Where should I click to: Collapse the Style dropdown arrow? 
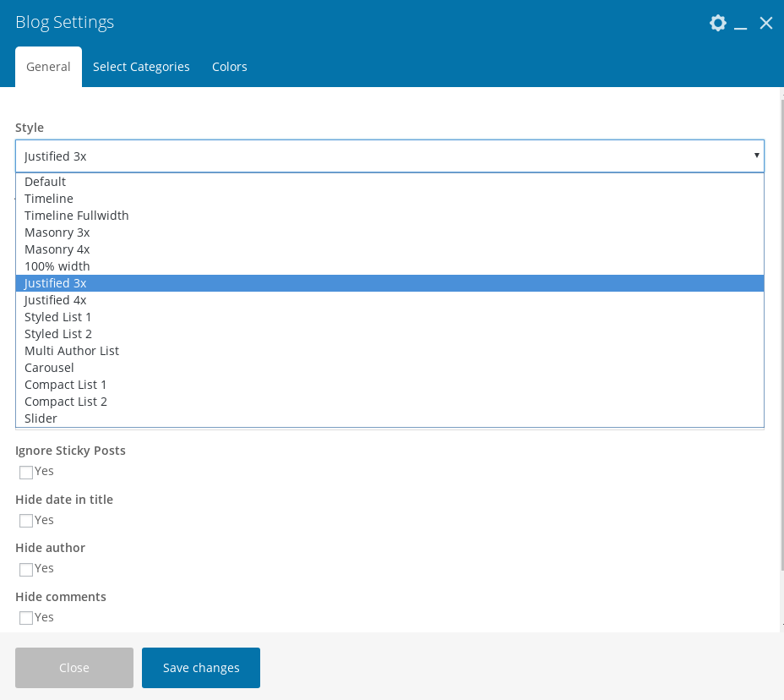[x=756, y=156]
